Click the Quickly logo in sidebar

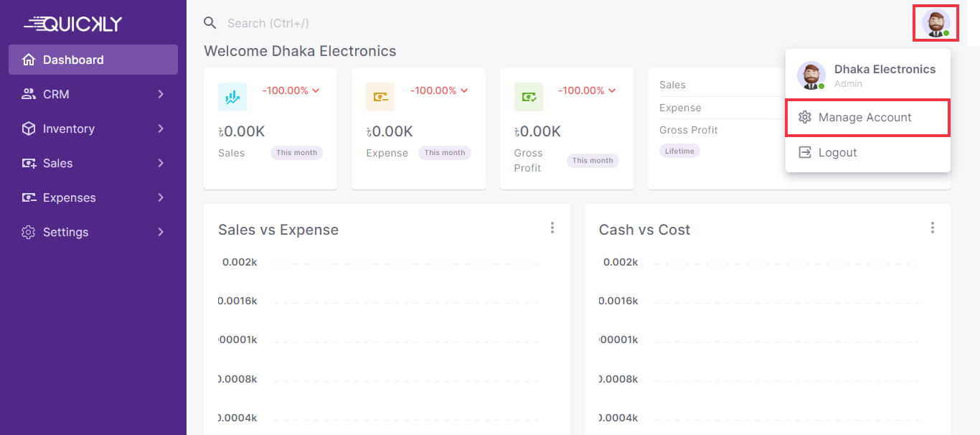click(73, 24)
